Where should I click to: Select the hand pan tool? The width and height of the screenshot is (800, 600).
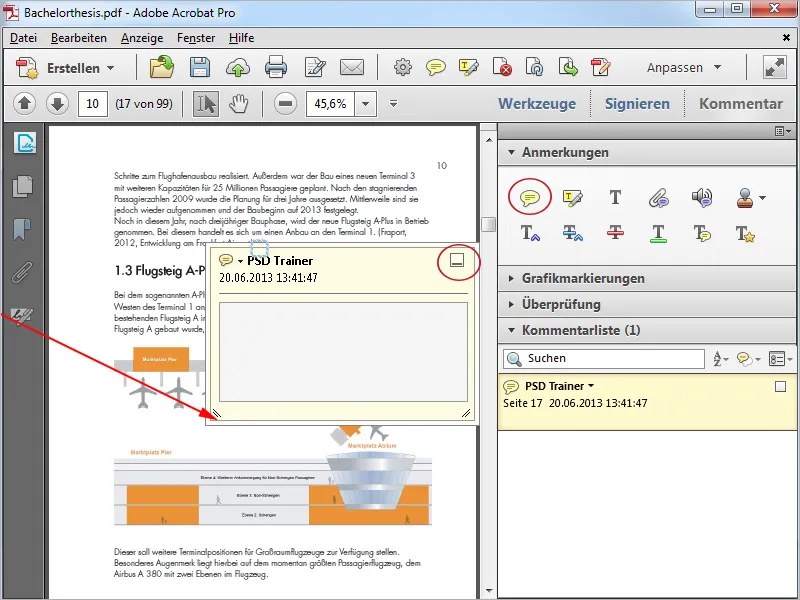pos(238,104)
